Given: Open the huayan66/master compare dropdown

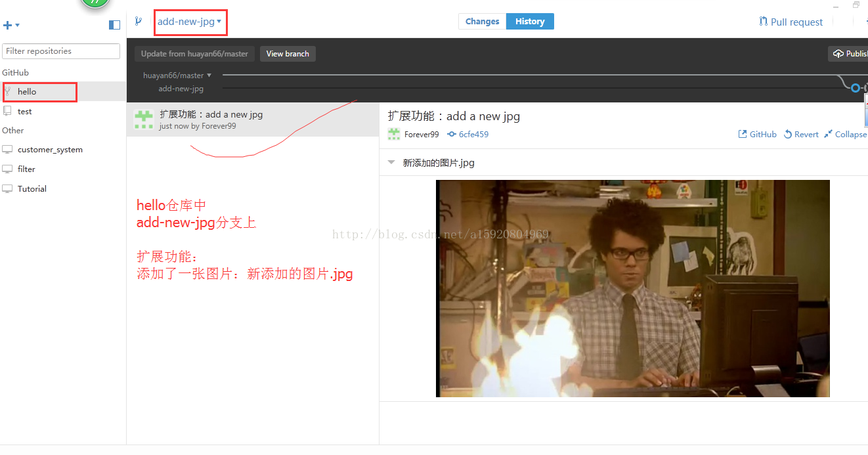Looking at the screenshot, I should tap(177, 76).
